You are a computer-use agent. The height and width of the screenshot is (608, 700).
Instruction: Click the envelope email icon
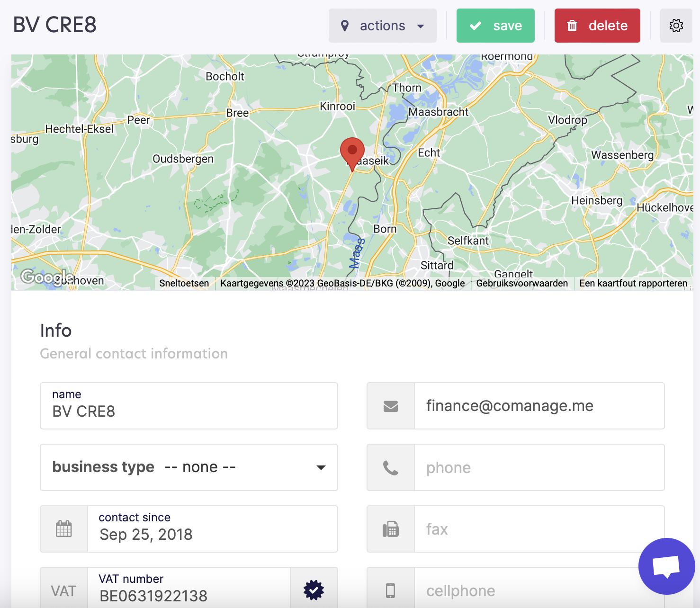coord(391,406)
